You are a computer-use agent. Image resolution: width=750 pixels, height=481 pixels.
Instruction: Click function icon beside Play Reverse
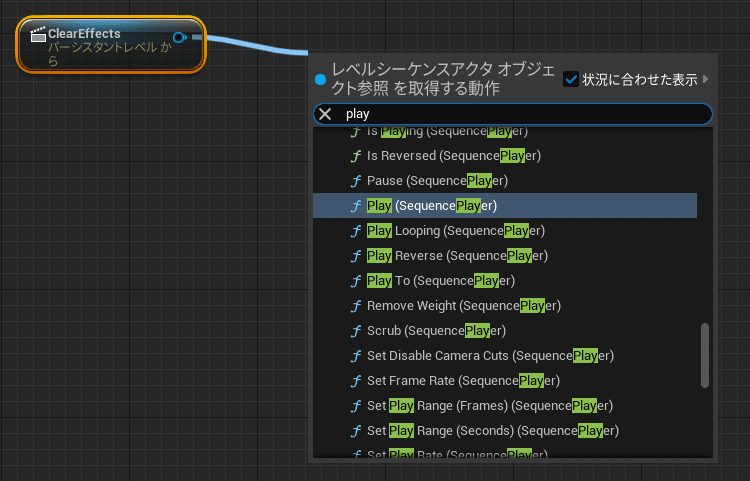pyautogui.click(x=355, y=256)
